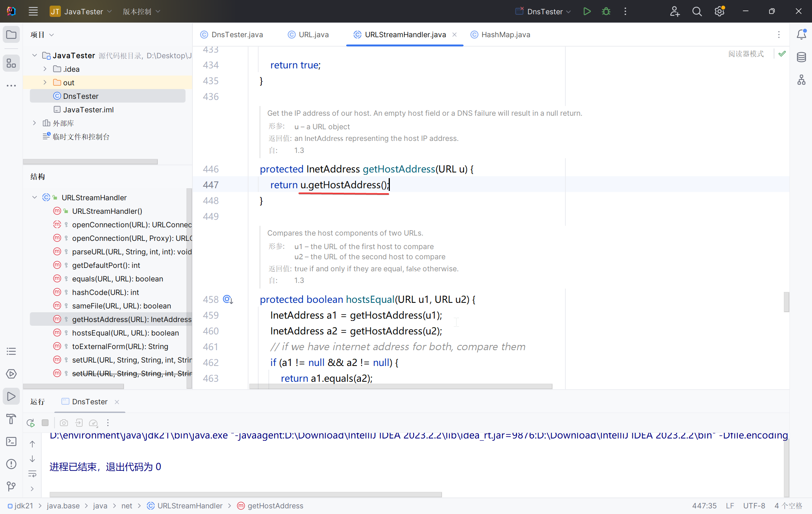Switch to the HashMap.java tab
The height and width of the screenshot is (514, 812).
click(x=505, y=35)
